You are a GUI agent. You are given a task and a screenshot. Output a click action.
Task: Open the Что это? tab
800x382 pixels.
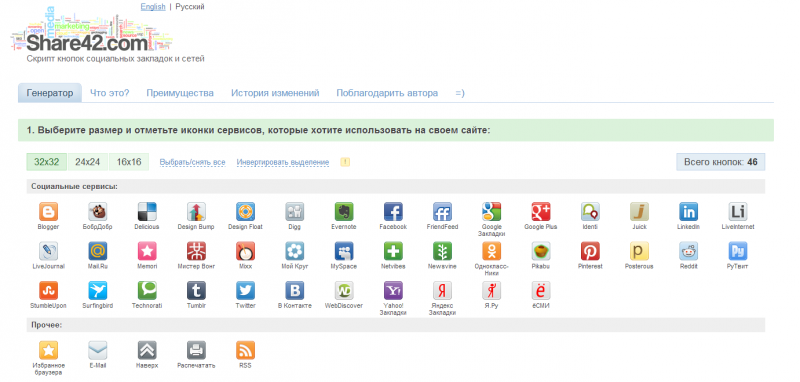coord(110,93)
